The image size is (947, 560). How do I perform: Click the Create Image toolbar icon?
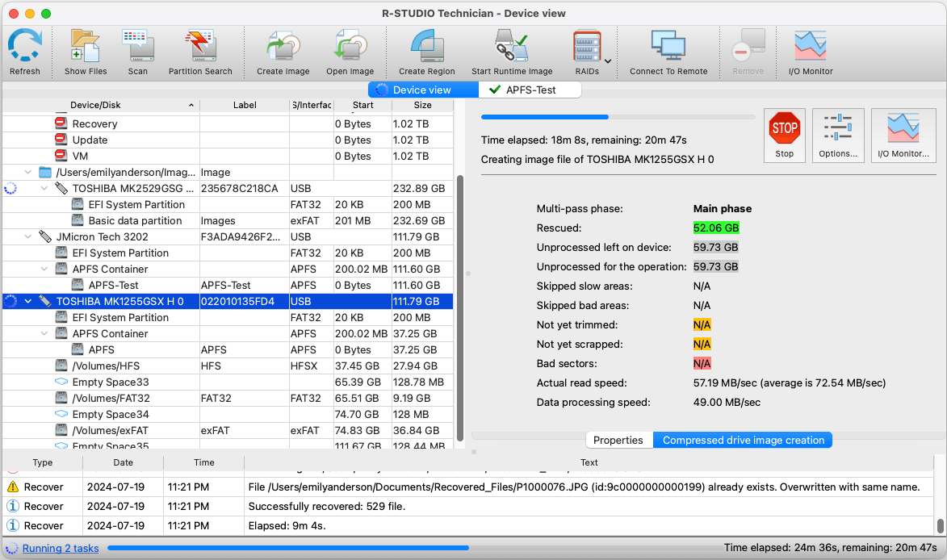point(283,52)
